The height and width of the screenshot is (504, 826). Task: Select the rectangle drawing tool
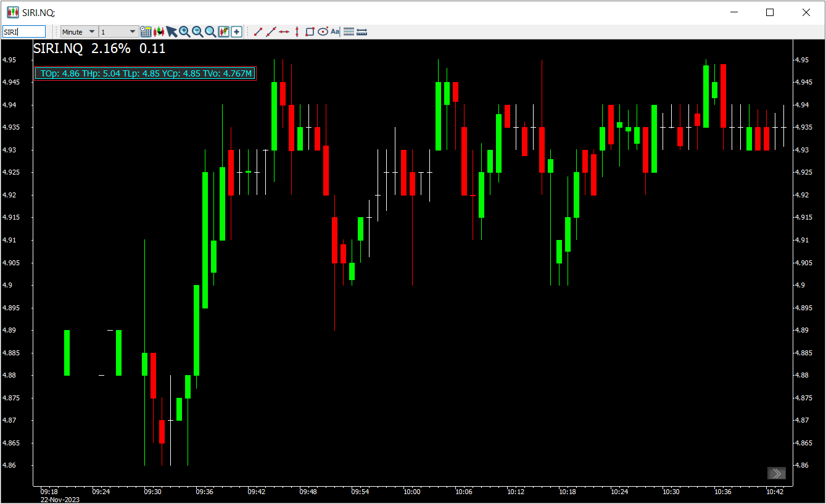point(310,31)
